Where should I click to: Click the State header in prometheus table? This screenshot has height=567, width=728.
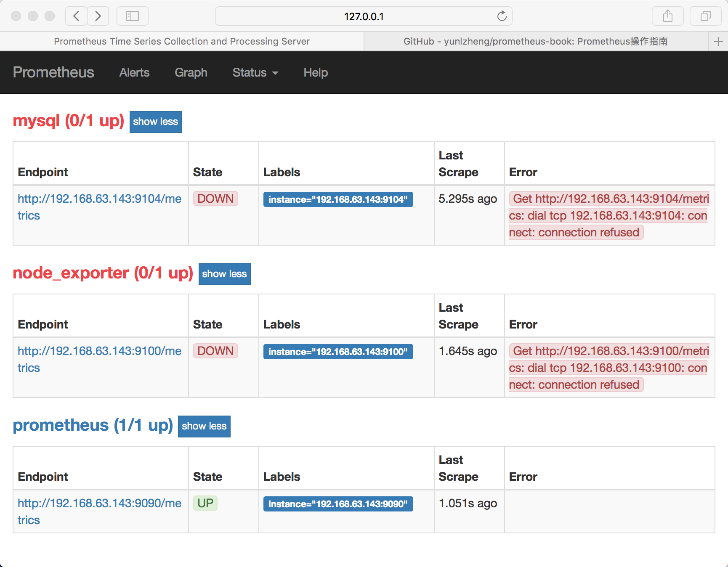click(207, 477)
